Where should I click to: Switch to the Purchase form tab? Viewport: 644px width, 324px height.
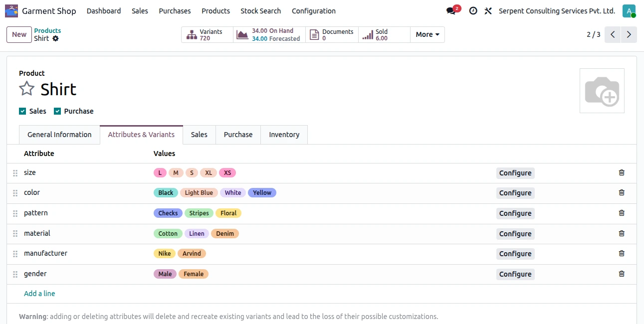pos(238,135)
